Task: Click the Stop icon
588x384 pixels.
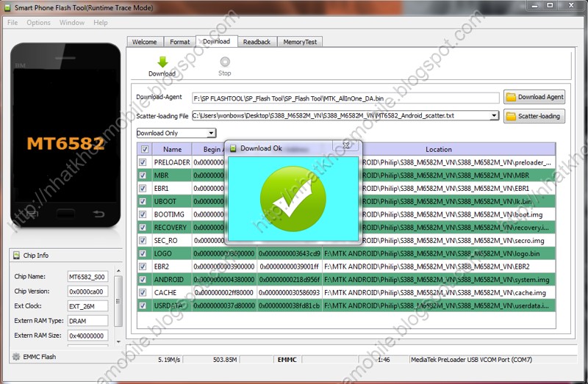Action: point(225,62)
